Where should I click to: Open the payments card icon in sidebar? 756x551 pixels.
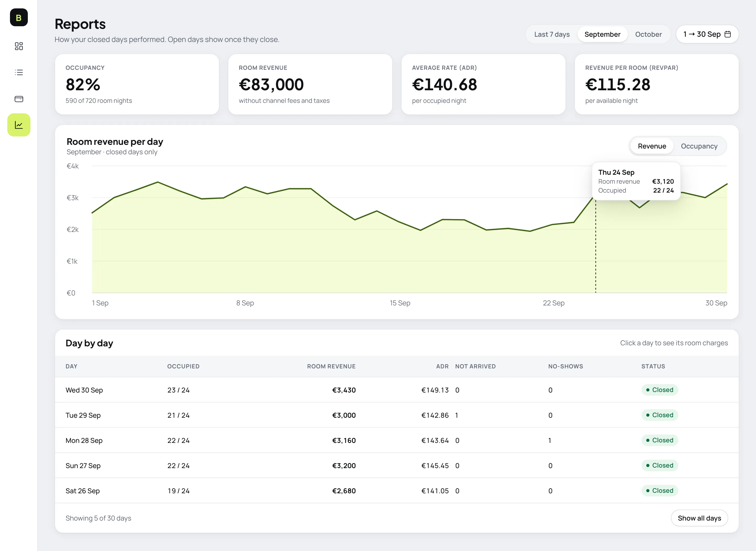[x=19, y=99]
